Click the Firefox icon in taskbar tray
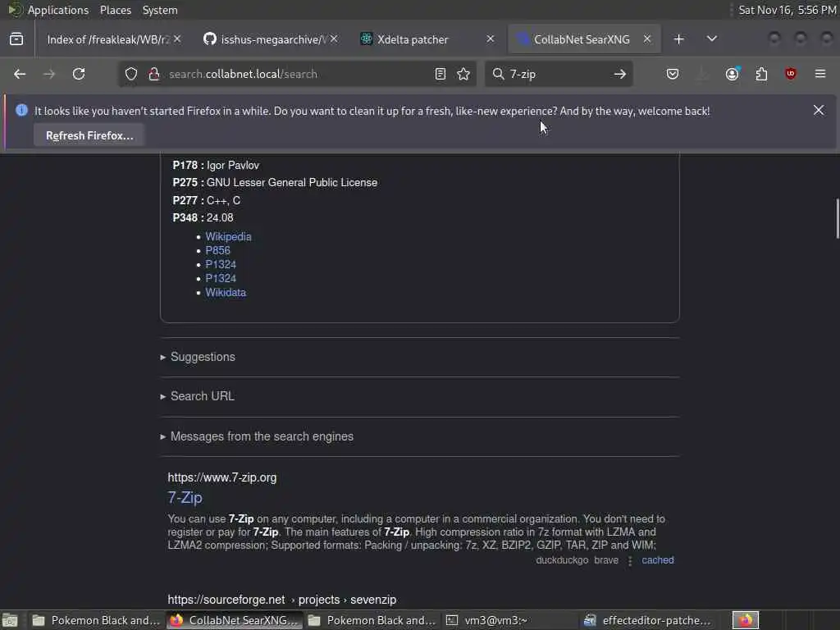The height and width of the screenshot is (630, 840). tap(745, 620)
